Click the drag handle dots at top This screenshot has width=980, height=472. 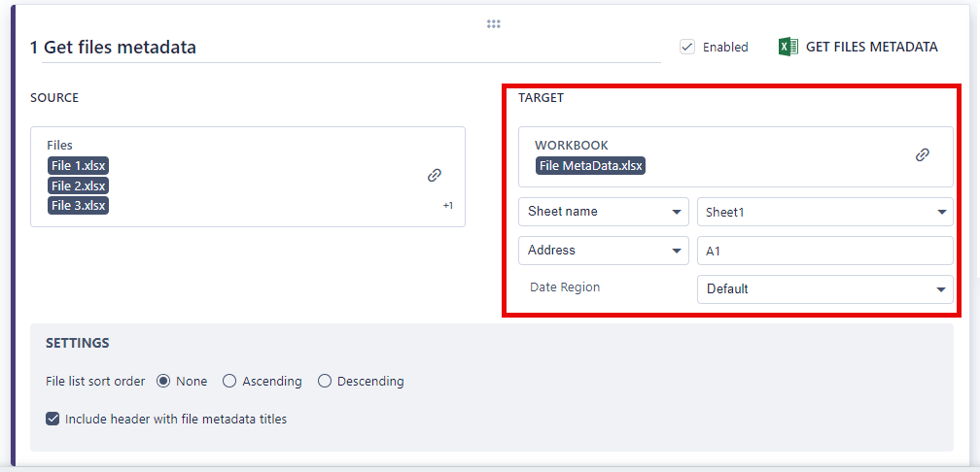(x=493, y=24)
